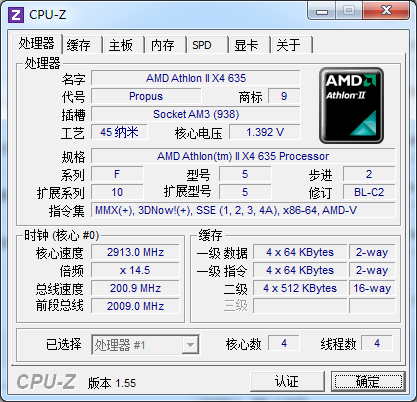The image size is (417, 402).
Task: Click the 认证 button
Action: pos(287,381)
